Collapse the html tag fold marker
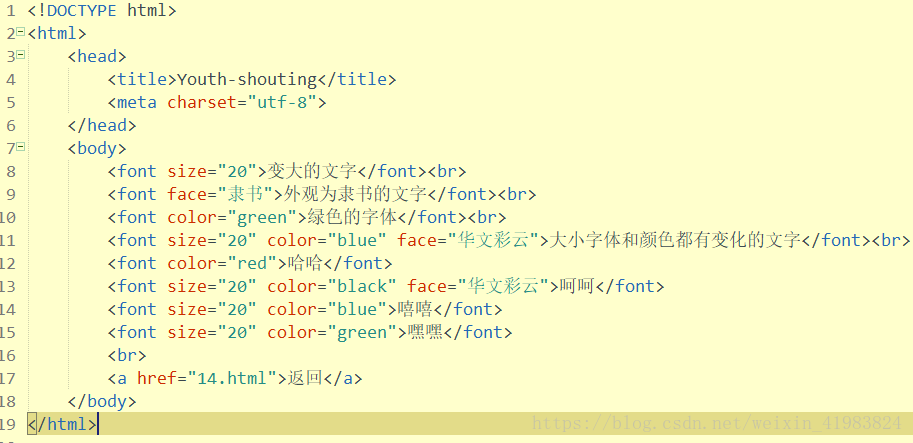913x443 pixels. click(x=21, y=31)
